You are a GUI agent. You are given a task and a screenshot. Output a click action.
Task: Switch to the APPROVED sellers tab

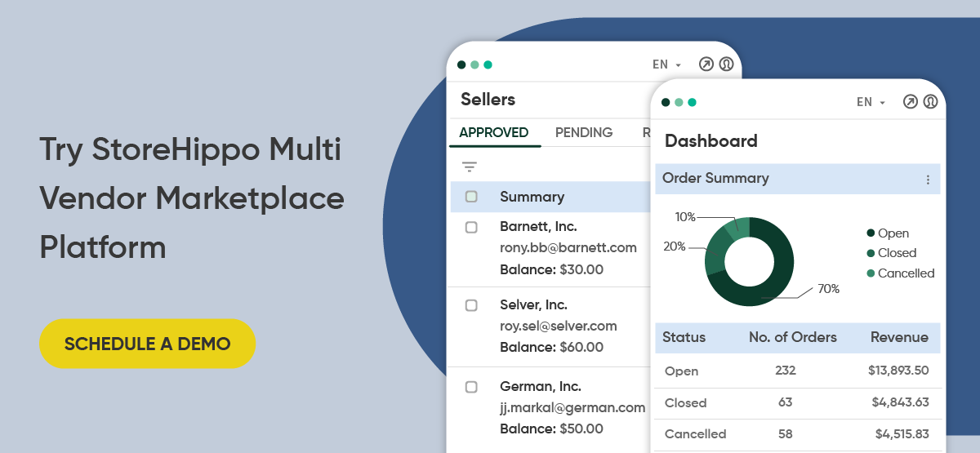coord(494,132)
